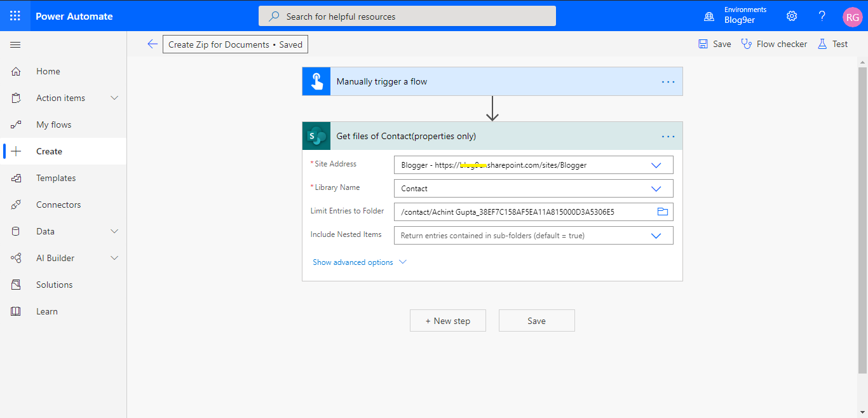
Task: Open the app launcher waffle menu
Action: point(14,15)
